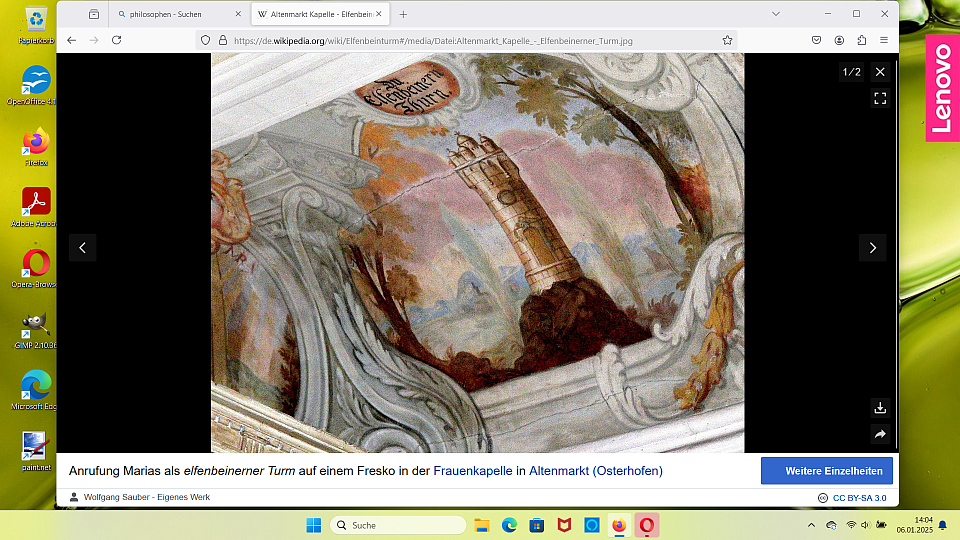Open Firefox application hamburger menu
Image resolution: width=960 pixels, height=540 pixels.
884,40
